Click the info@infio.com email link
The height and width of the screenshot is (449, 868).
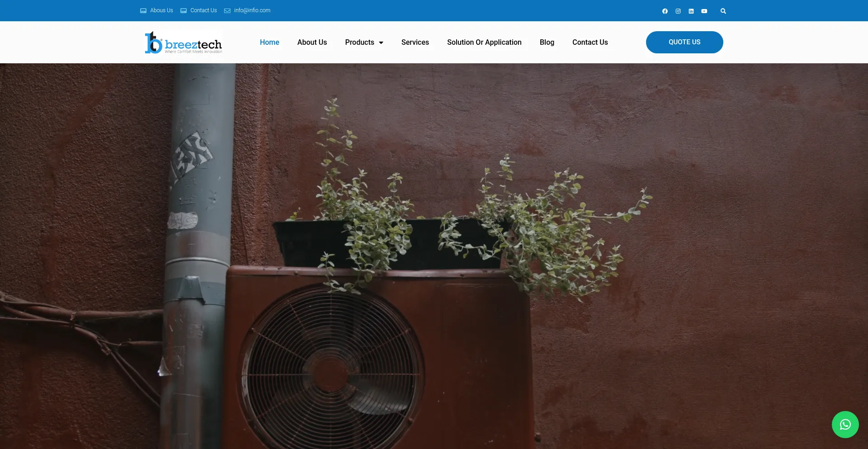[x=247, y=10]
